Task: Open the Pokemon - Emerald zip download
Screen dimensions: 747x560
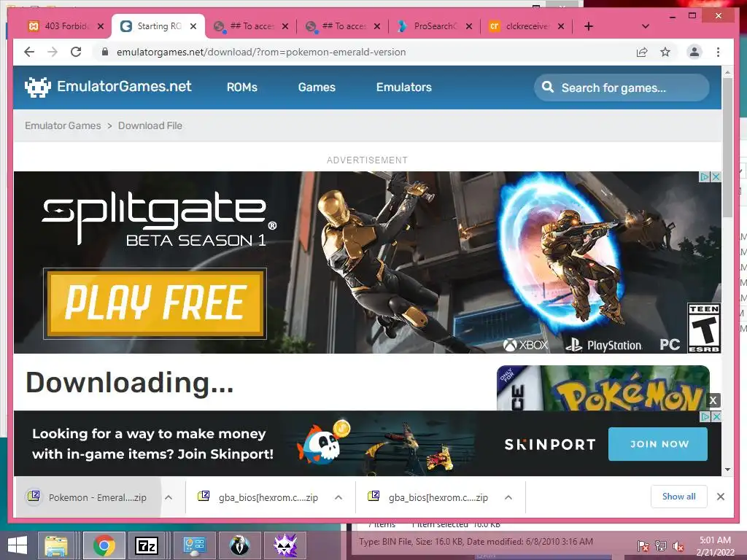Action: pos(88,497)
